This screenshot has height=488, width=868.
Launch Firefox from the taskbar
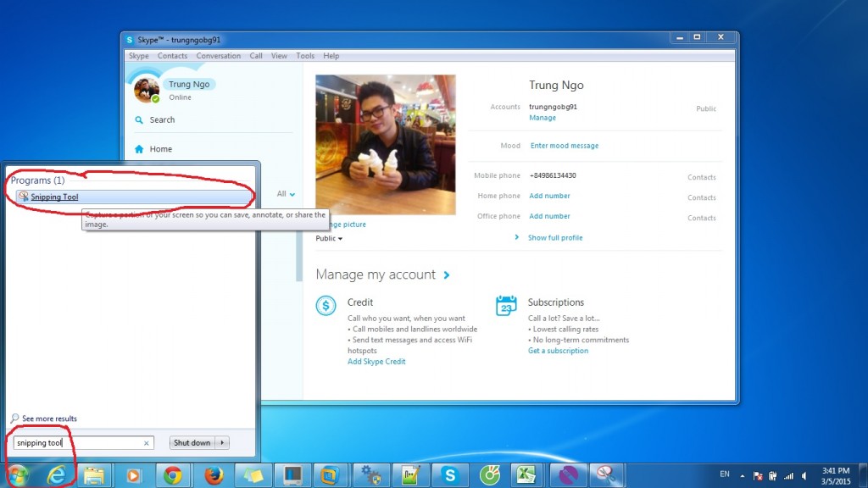pos(214,475)
